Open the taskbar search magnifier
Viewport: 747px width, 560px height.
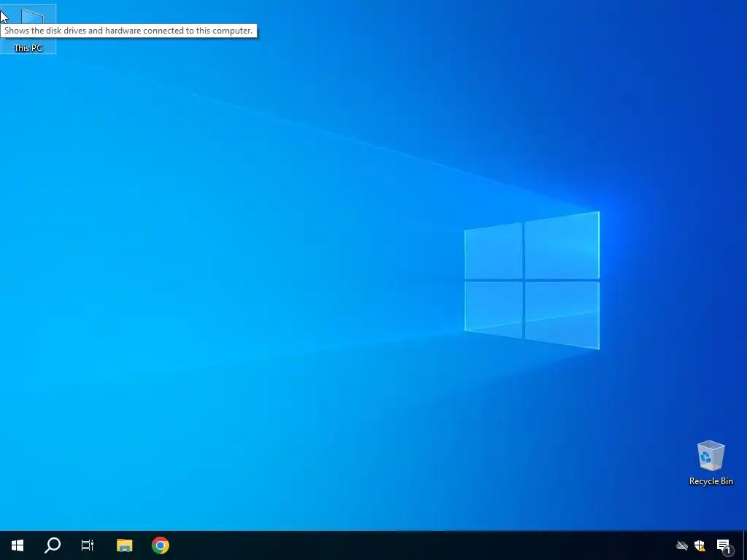pyautogui.click(x=53, y=545)
